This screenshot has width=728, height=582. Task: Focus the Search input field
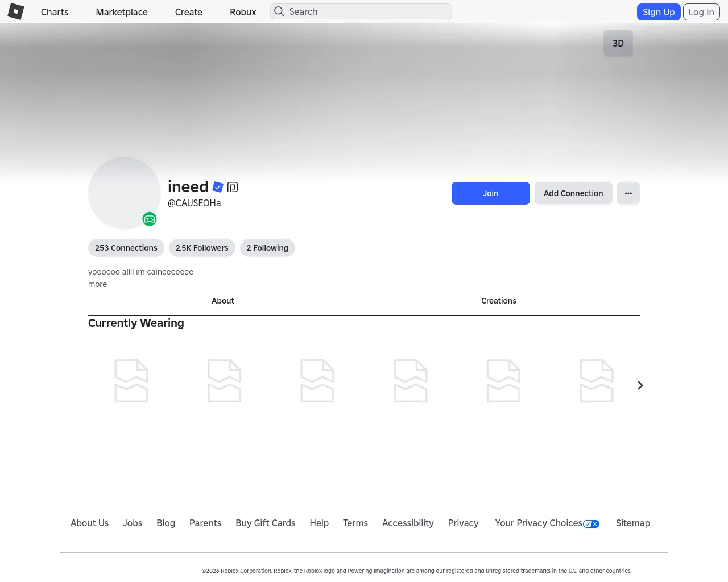coord(361,11)
